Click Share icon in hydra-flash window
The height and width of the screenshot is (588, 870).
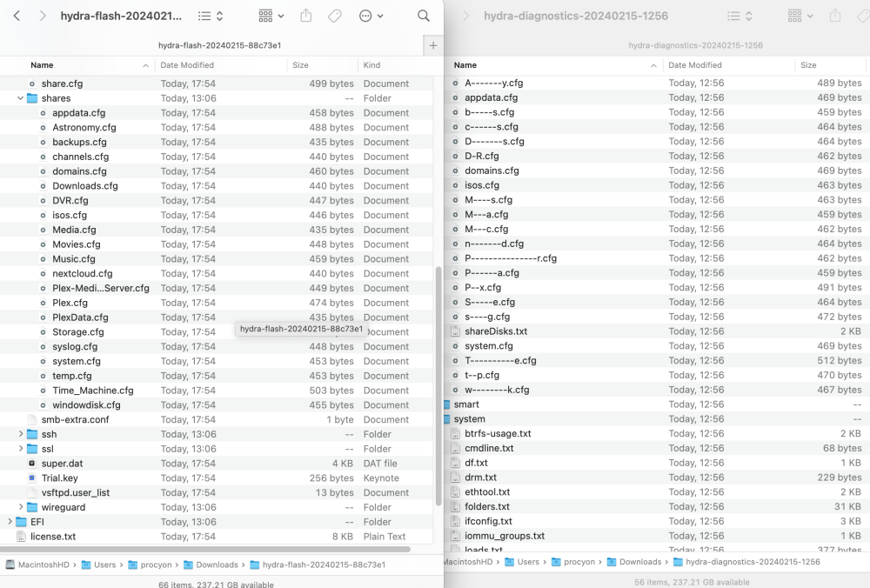tap(305, 16)
